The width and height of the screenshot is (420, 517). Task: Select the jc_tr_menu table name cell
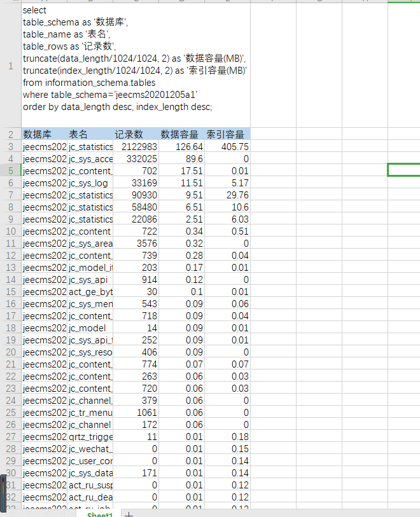pos(90,412)
